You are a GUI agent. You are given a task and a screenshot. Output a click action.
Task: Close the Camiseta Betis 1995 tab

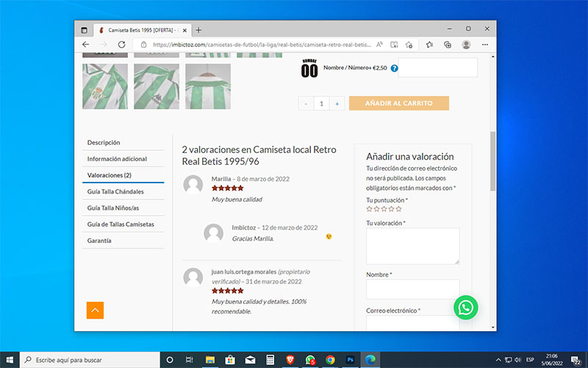tap(184, 30)
